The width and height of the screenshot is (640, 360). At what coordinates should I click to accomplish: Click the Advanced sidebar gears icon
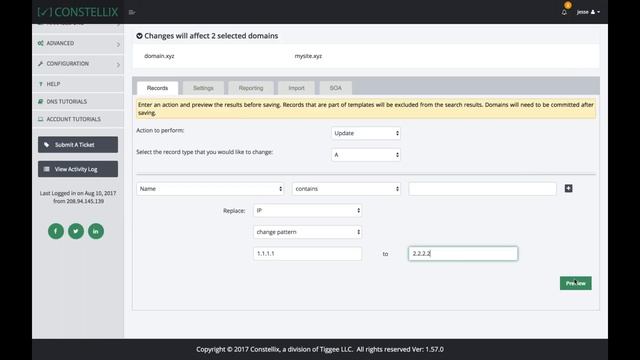click(x=40, y=43)
